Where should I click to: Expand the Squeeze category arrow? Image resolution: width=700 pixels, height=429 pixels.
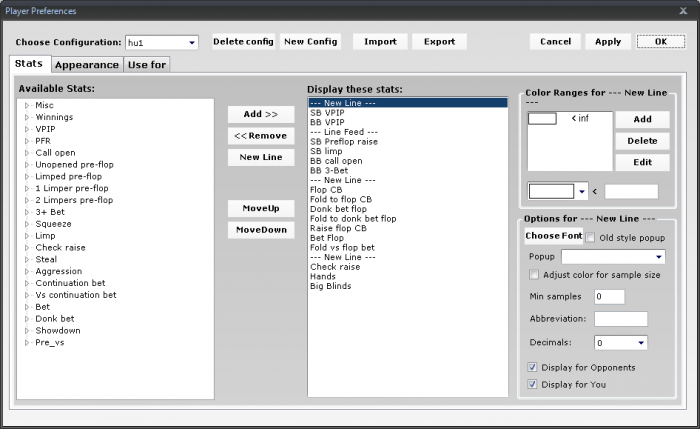[x=27, y=224]
